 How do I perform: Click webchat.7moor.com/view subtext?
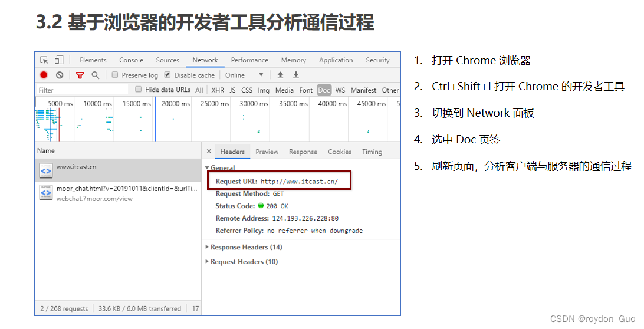coord(94,198)
